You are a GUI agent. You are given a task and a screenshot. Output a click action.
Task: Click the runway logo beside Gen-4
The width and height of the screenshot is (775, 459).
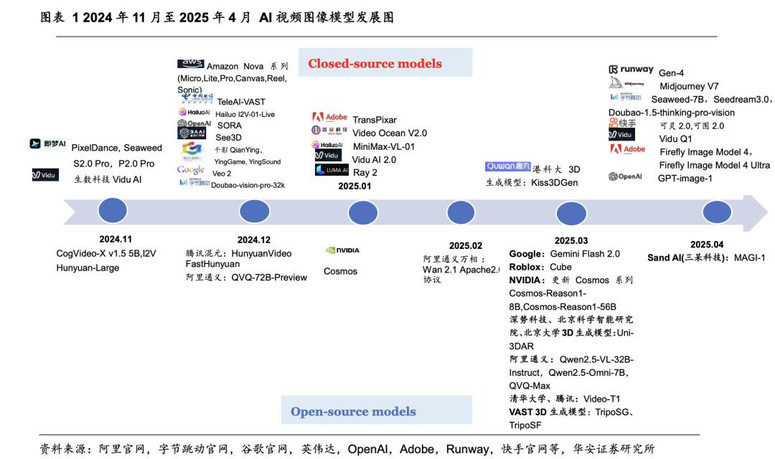(631, 69)
